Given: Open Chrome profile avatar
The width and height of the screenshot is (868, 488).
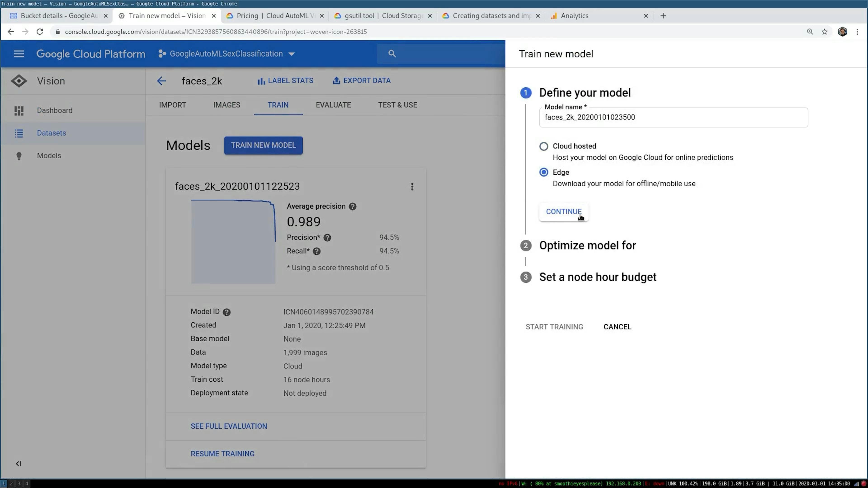Looking at the screenshot, I should 842,32.
